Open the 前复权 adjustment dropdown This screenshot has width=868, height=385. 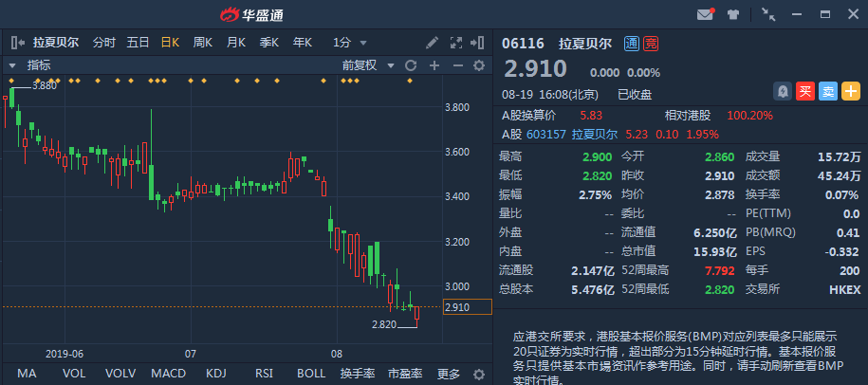point(366,65)
